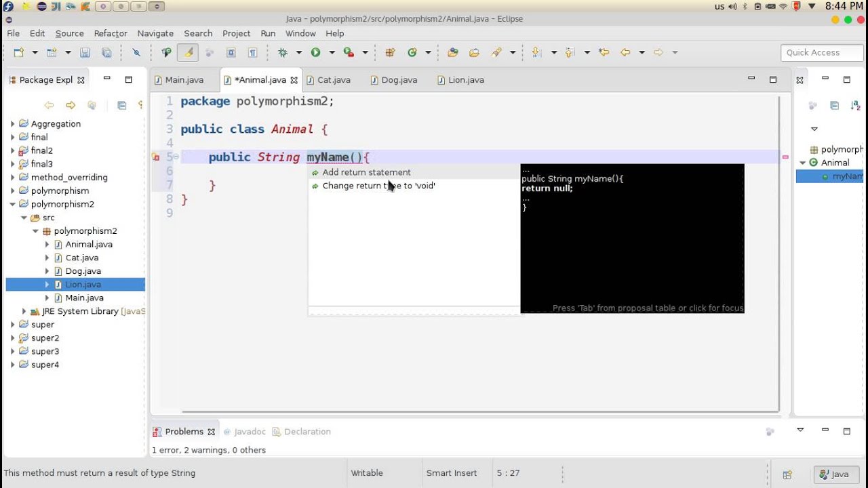Click the Last Edit Location icon
Viewport: 868px width, 488px height.
[x=604, y=52]
